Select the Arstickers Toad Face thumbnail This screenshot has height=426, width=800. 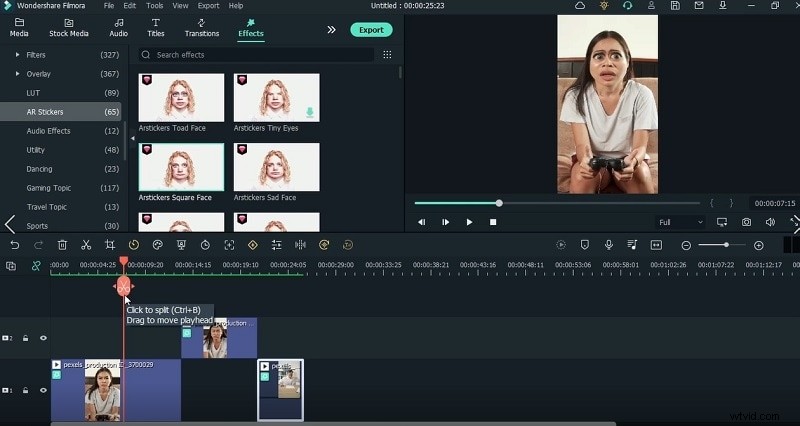[181, 97]
